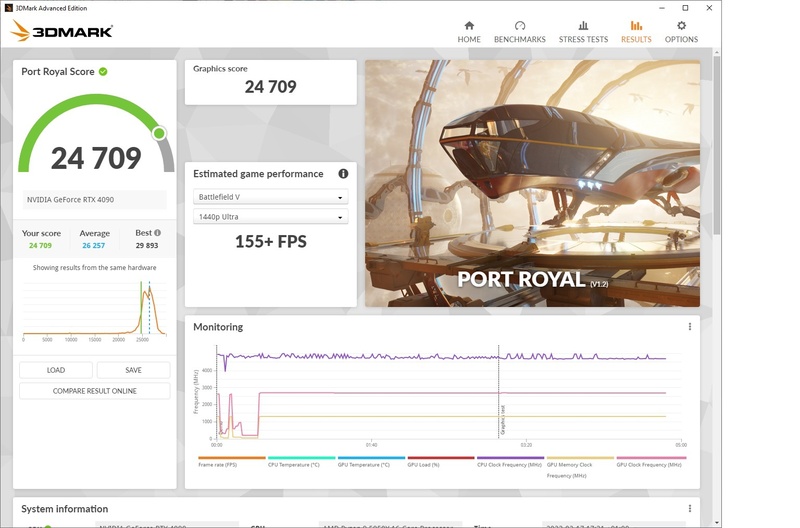Image resolution: width=800 pixels, height=528 pixels.
Task: Click the Port Royal benchmark image
Action: point(532,183)
